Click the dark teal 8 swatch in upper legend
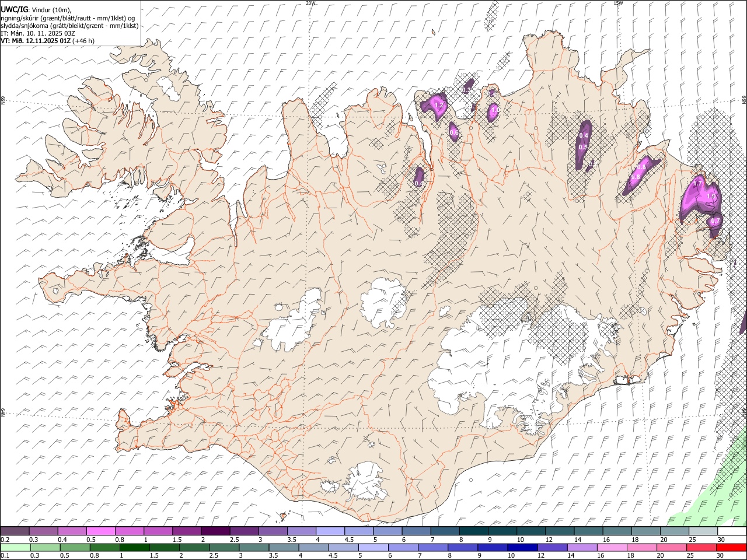The width and height of the screenshot is (747, 560). coord(473,531)
